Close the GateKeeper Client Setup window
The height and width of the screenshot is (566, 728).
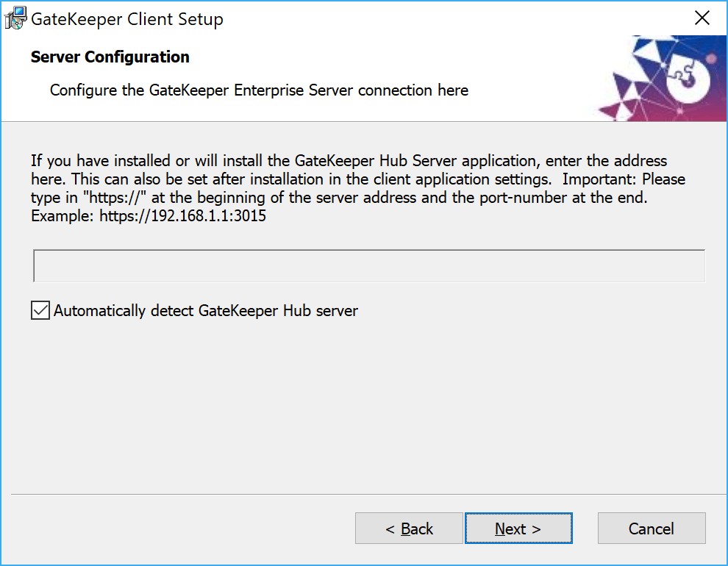click(x=702, y=19)
